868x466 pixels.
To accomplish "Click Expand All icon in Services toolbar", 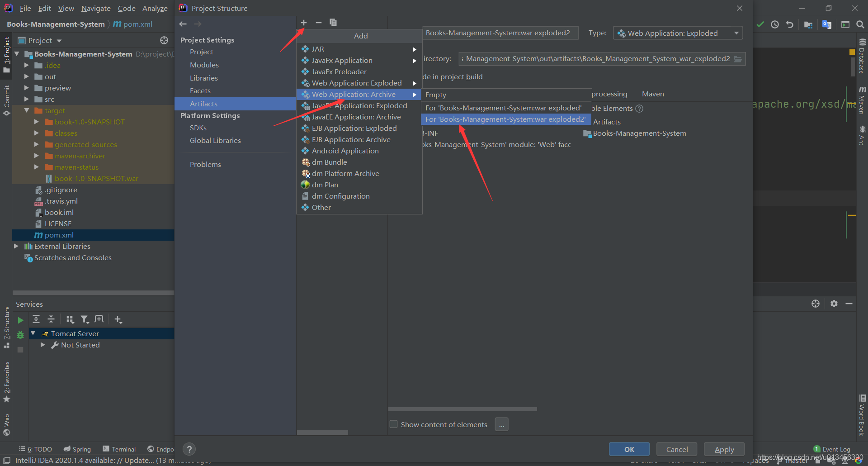I will pos(36,319).
